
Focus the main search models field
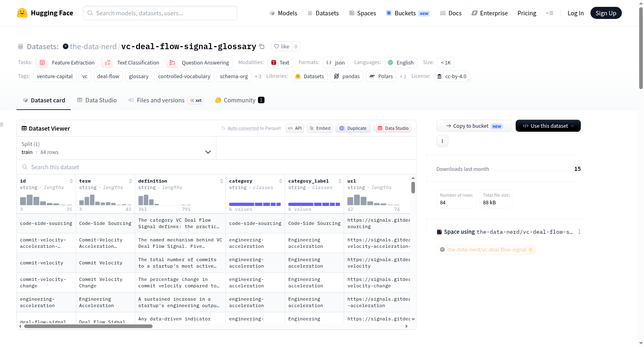click(160, 13)
